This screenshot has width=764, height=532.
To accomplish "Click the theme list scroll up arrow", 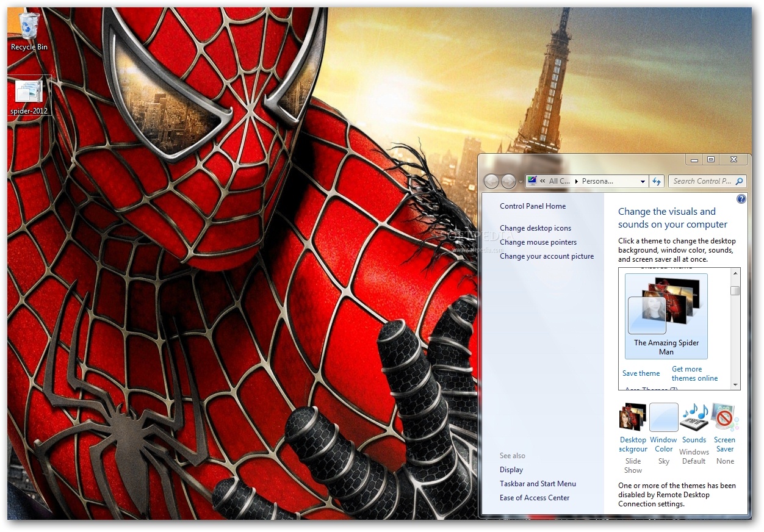I will tap(735, 273).
